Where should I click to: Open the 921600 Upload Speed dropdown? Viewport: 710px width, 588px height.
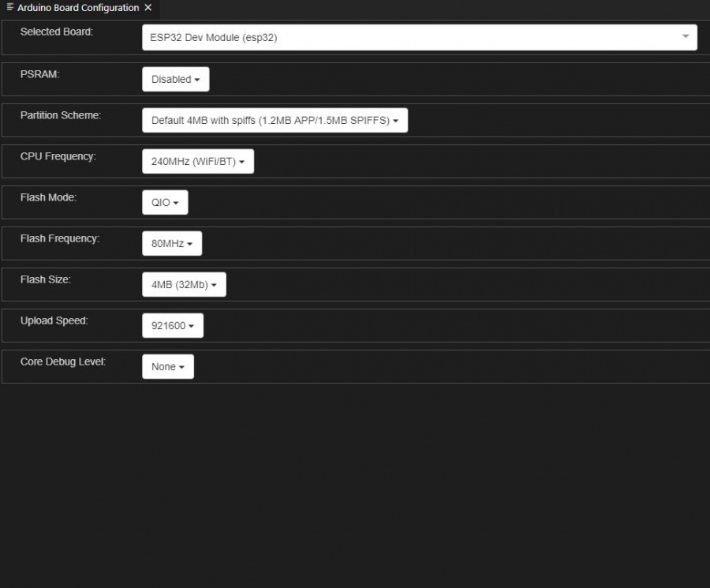(172, 325)
